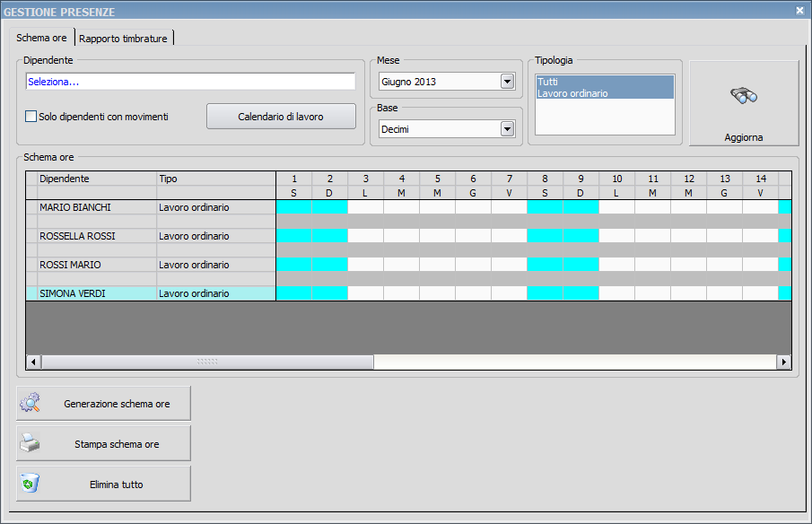Click day 3 column header
This screenshot has width=812, height=524.
point(365,179)
